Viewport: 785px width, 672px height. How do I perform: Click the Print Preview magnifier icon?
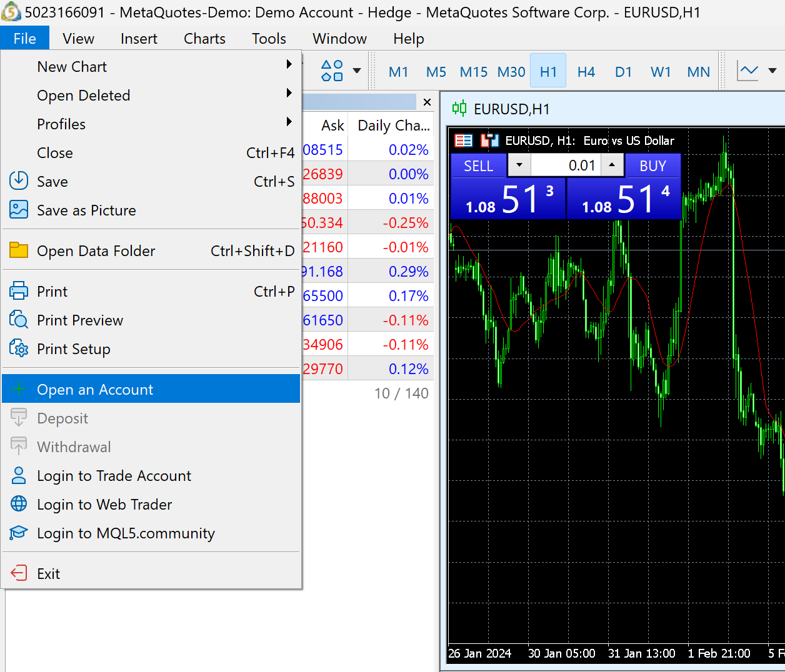tap(19, 320)
